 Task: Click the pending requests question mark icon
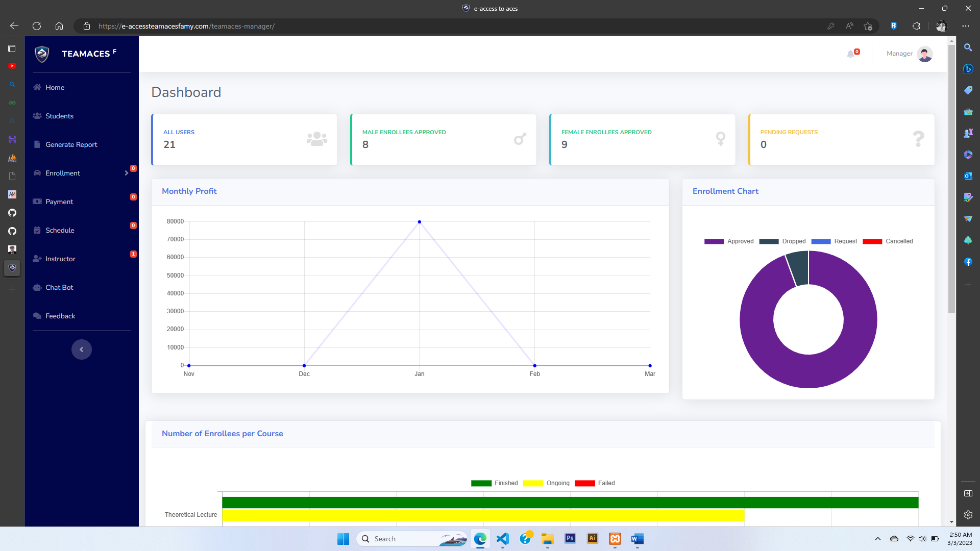click(x=918, y=139)
